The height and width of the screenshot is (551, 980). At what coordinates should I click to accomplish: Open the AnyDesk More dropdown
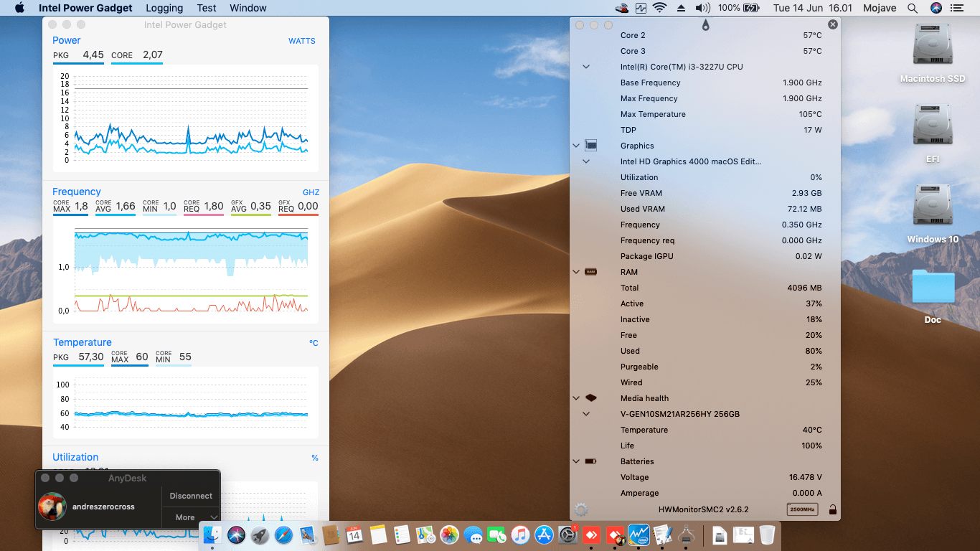191,517
